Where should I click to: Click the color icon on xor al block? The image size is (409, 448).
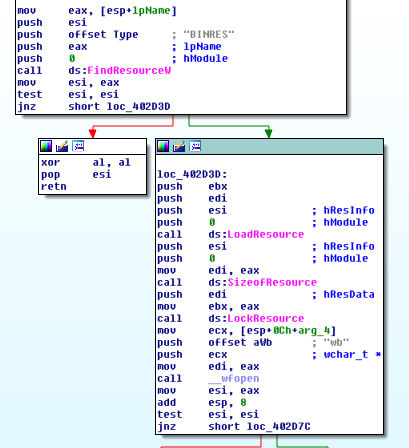[x=46, y=146]
